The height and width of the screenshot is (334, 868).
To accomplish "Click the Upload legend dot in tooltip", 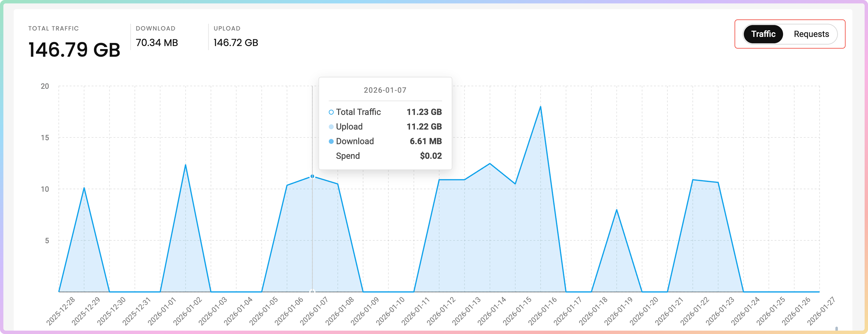I will 331,127.
